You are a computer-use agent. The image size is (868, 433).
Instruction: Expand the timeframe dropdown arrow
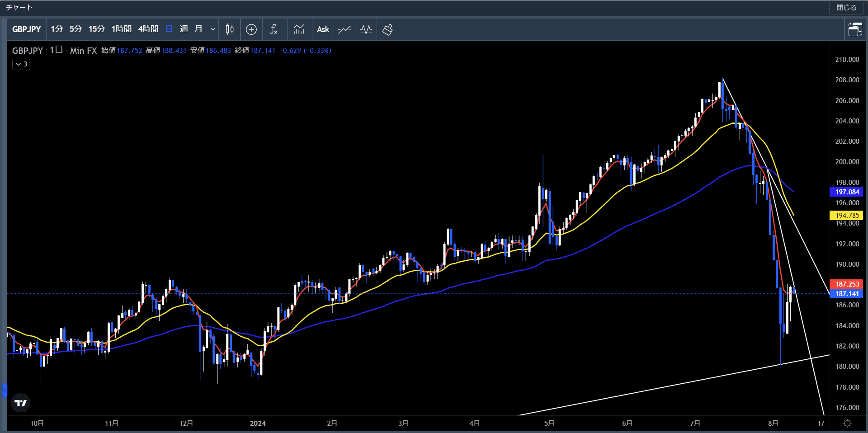(x=213, y=29)
